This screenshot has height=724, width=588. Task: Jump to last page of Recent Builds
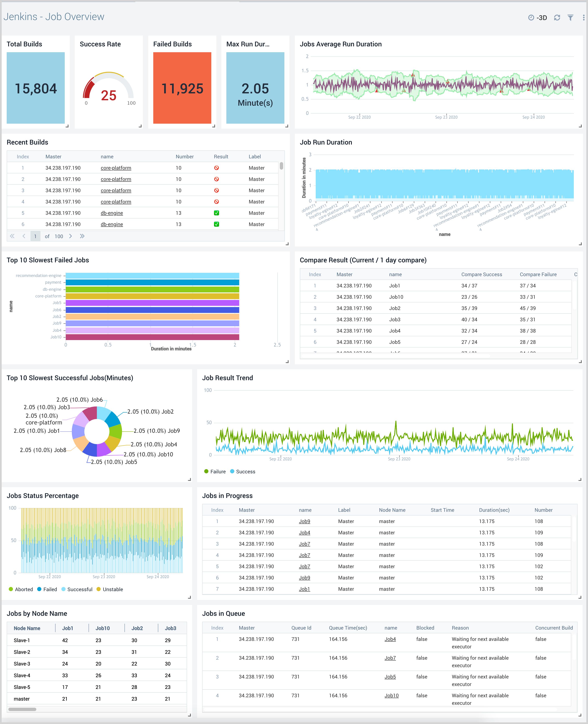[x=82, y=236]
